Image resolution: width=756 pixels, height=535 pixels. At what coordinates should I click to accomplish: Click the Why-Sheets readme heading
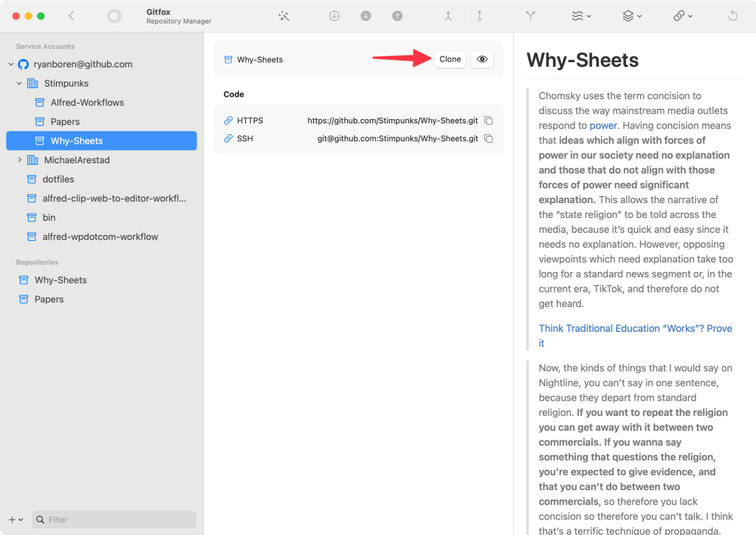(583, 61)
